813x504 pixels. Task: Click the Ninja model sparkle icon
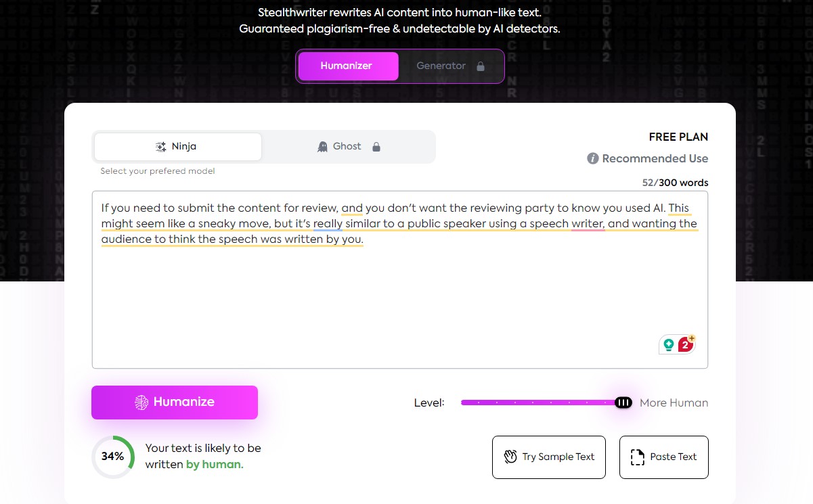click(160, 147)
